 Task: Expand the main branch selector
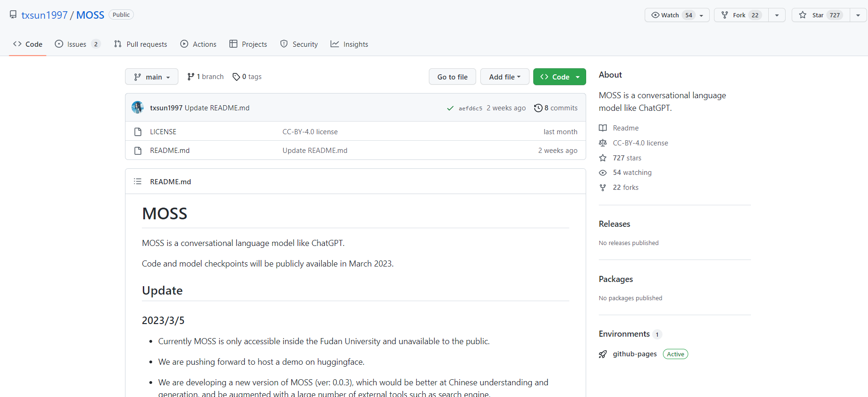coord(152,77)
